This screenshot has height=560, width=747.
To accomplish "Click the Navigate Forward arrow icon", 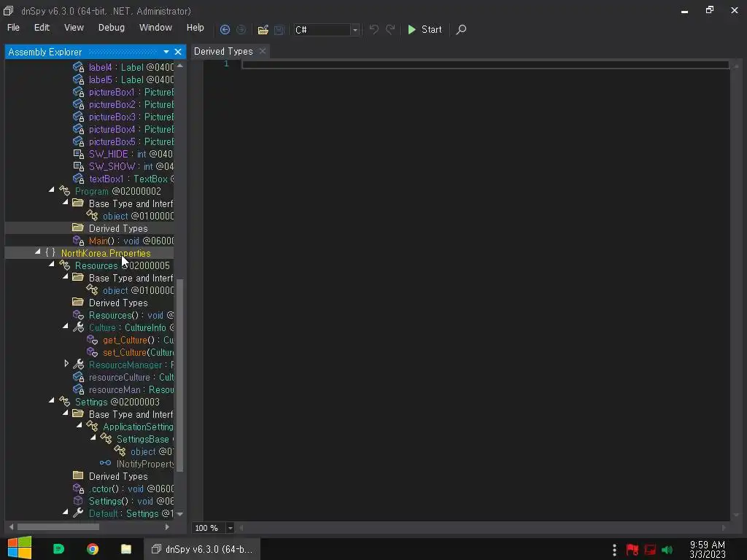I will pyautogui.click(x=241, y=29).
